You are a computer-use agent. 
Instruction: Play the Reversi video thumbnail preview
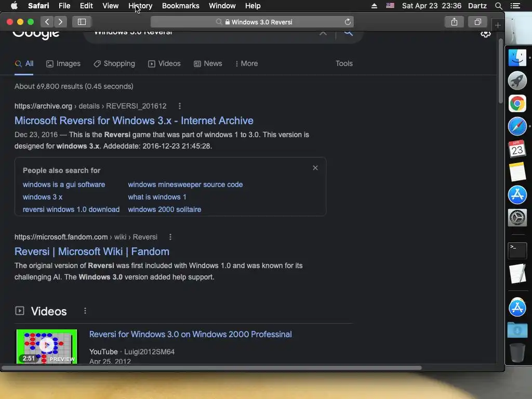[47, 346]
